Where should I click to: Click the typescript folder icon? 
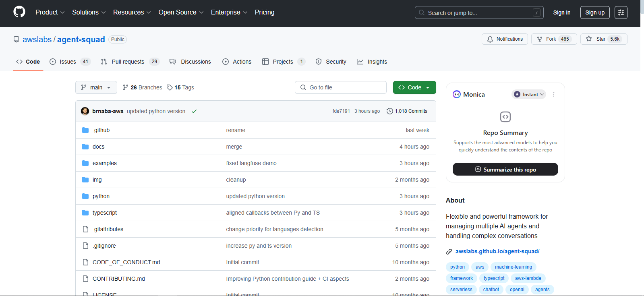pos(85,213)
